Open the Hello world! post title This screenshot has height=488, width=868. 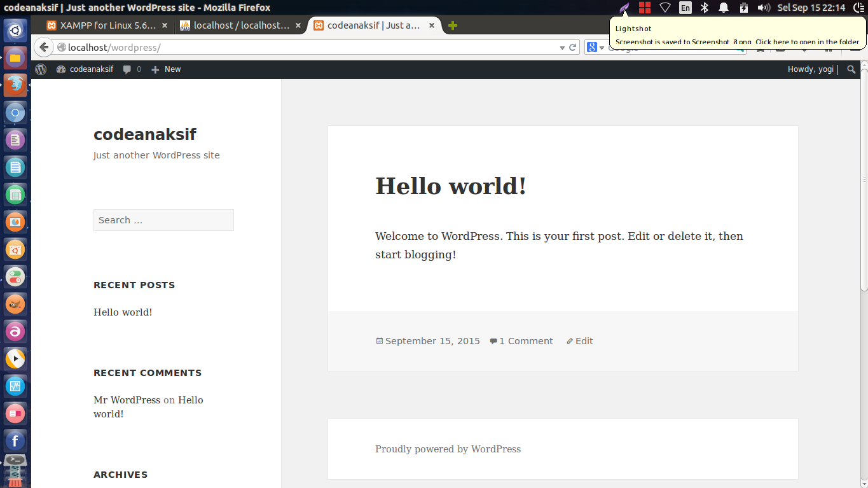coord(450,186)
